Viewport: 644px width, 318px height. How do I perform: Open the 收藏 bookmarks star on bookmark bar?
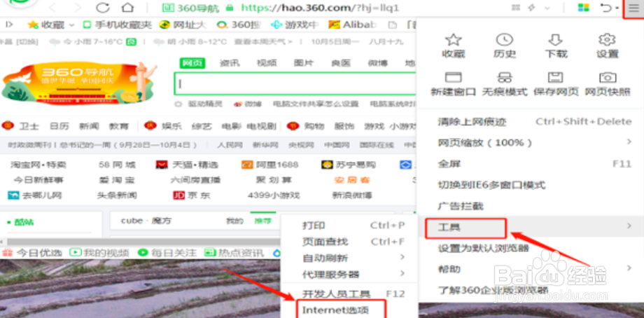(x=34, y=25)
